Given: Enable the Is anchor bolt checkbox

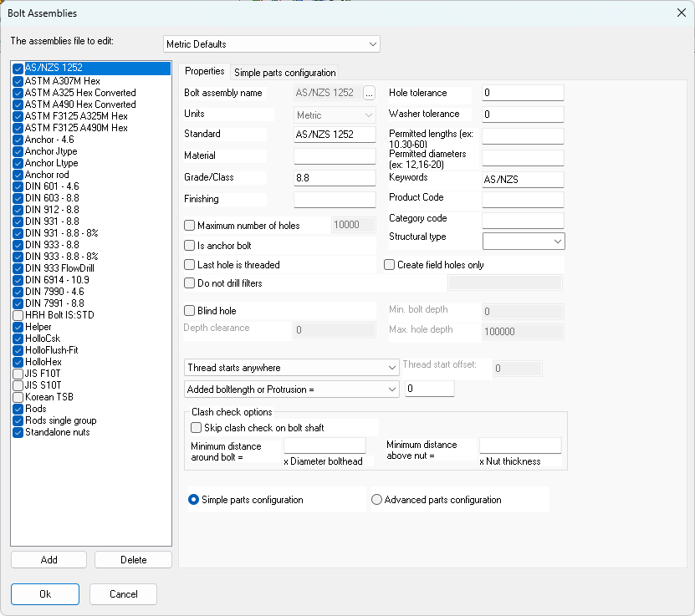Looking at the screenshot, I should point(190,246).
